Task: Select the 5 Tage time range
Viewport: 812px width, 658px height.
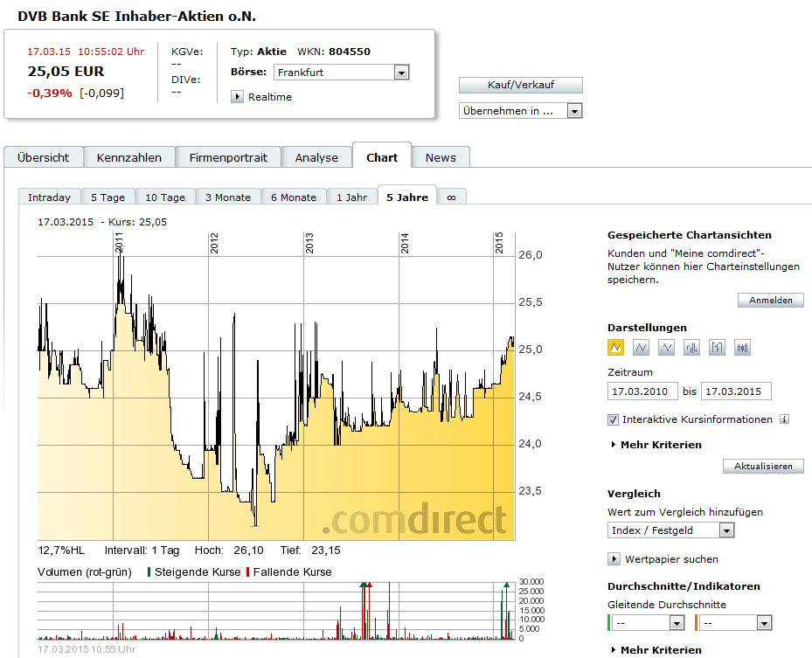Action: pyautogui.click(x=108, y=197)
